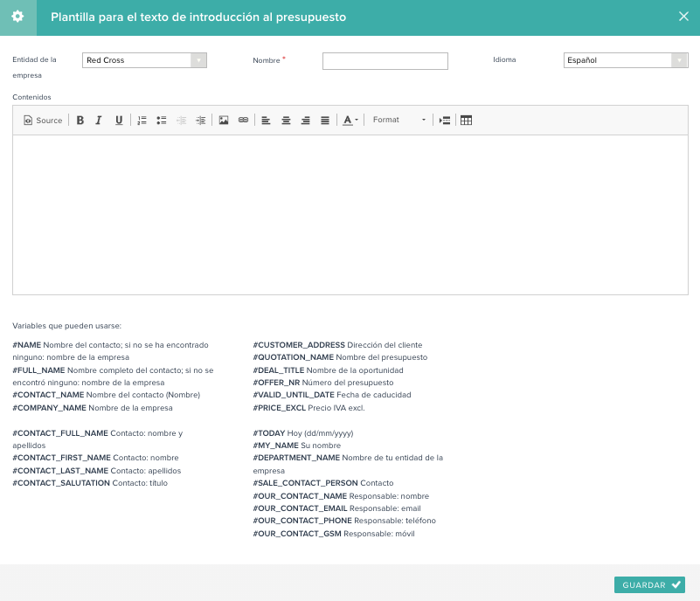The height and width of the screenshot is (601, 700).
Task: Close the template dialog
Action: tap(683, 17)
